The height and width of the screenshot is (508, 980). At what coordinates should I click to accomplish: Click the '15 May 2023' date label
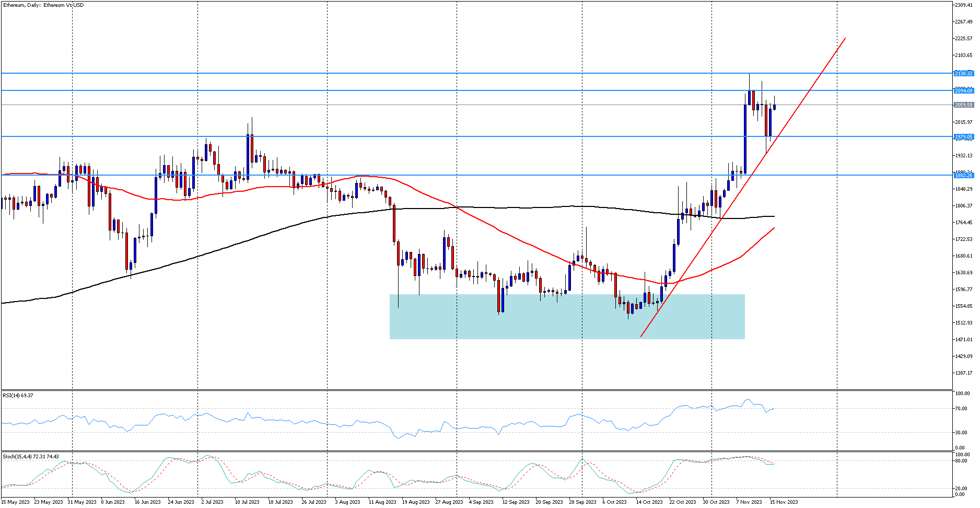click(15, 502)
